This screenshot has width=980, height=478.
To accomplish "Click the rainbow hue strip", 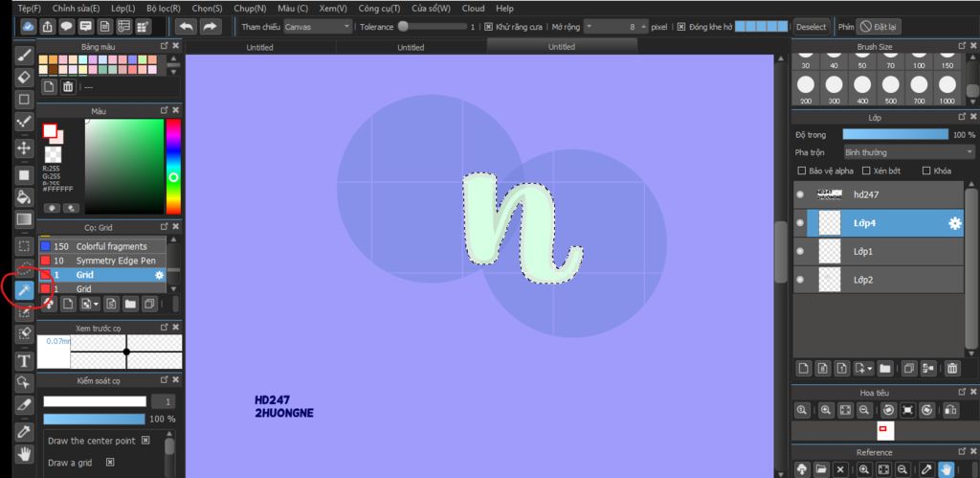I will tap(173, 167).
